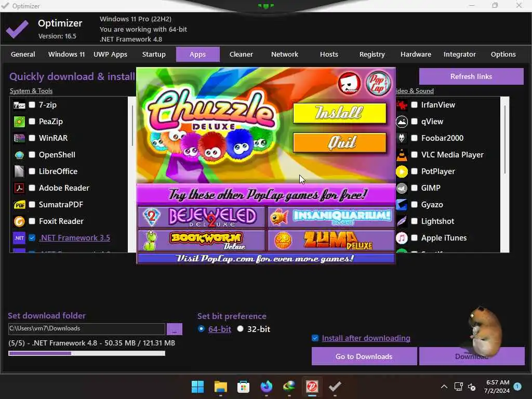Click the download progress bar
This screenshot has height=399, width=532.
(x=87, y=353)
